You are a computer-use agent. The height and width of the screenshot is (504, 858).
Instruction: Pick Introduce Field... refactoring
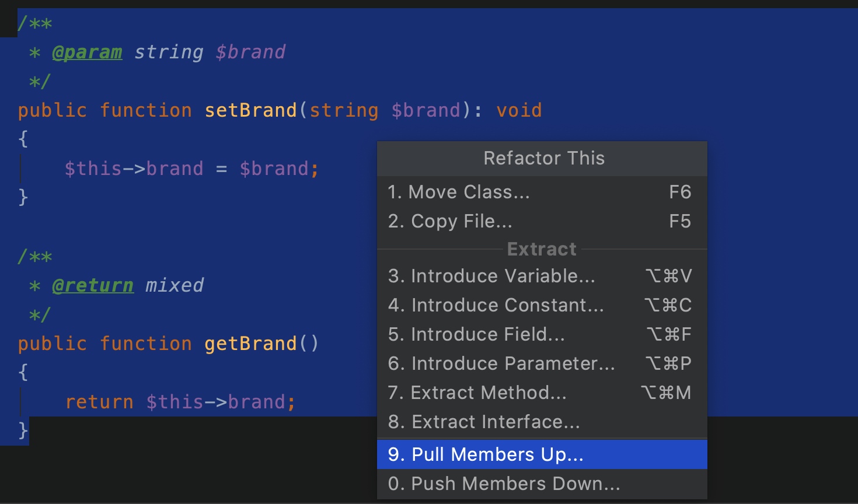point(542,334)
